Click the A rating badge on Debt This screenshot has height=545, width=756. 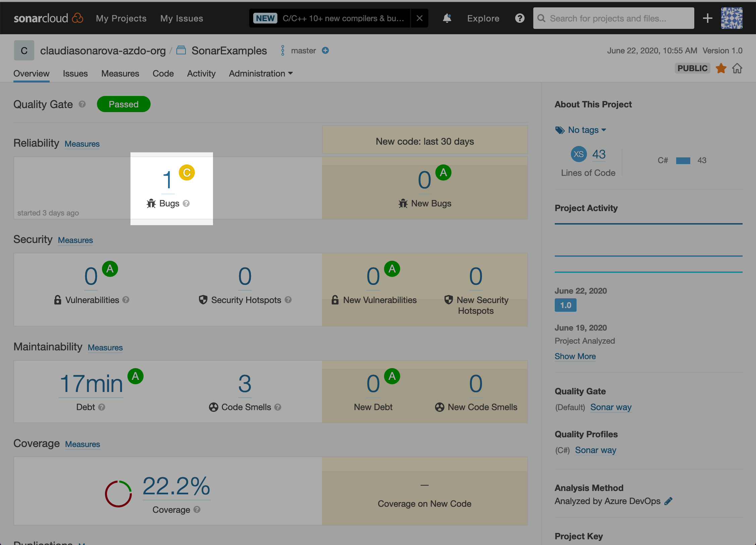[x=136, y=376]
